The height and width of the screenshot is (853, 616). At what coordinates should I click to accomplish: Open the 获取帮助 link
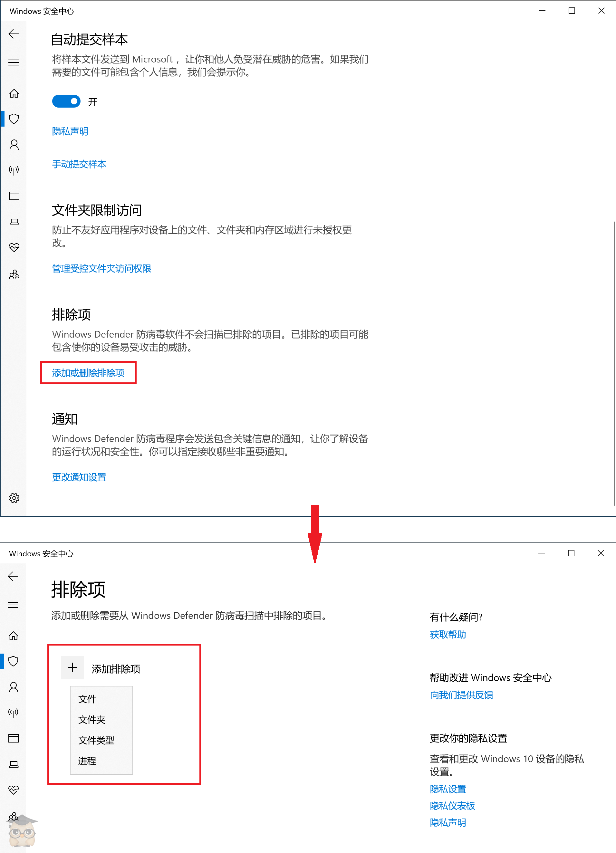point(448,635)
